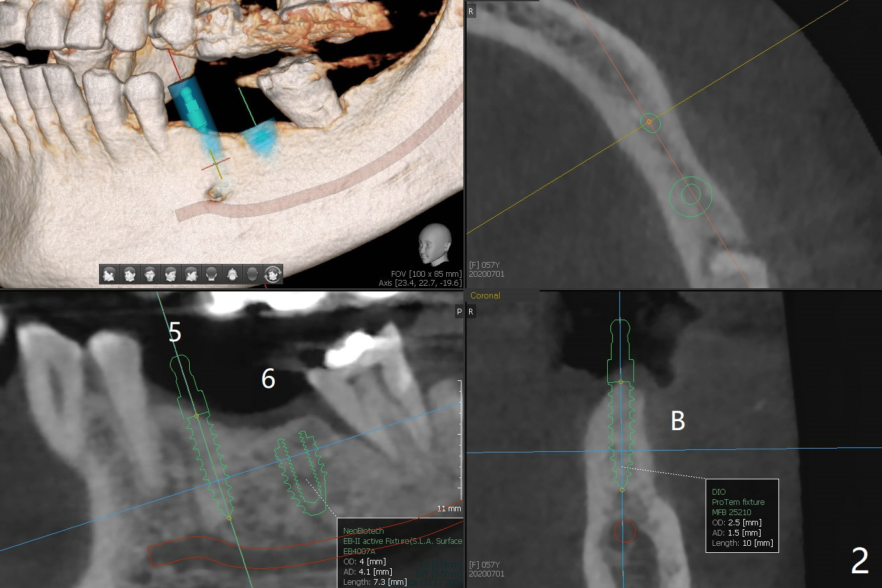
Task: Select the implant outline under label 6
Action: (x=301, y=474)
